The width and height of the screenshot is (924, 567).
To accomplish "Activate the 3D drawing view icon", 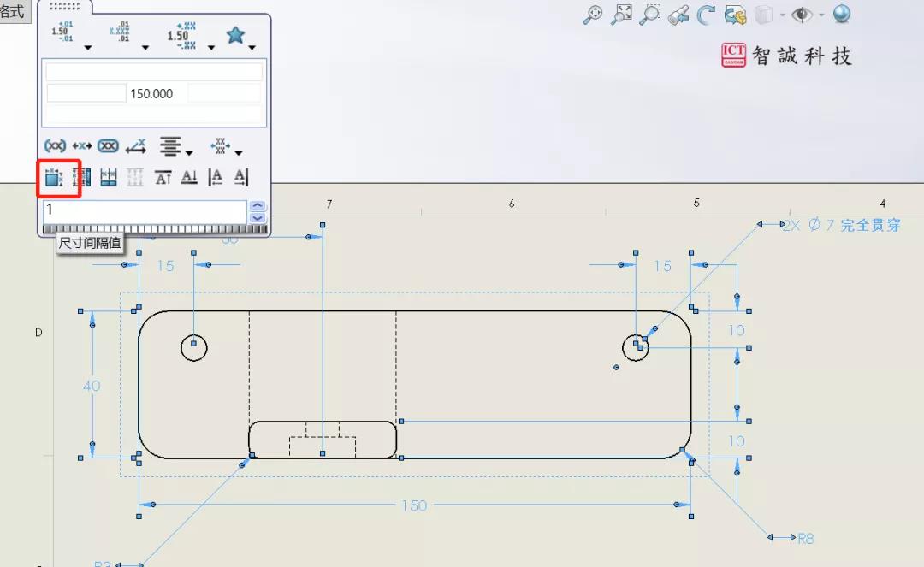I will [735, 15].
